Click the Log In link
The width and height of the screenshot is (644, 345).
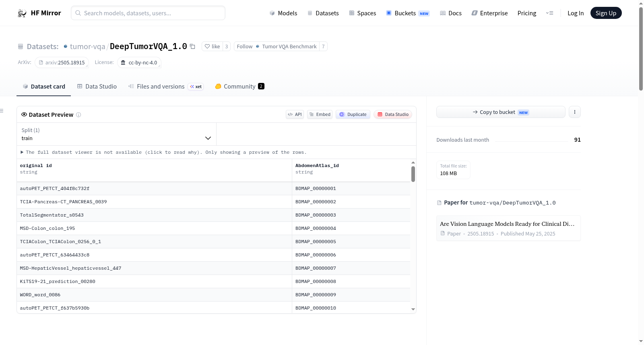click(576, 13)
